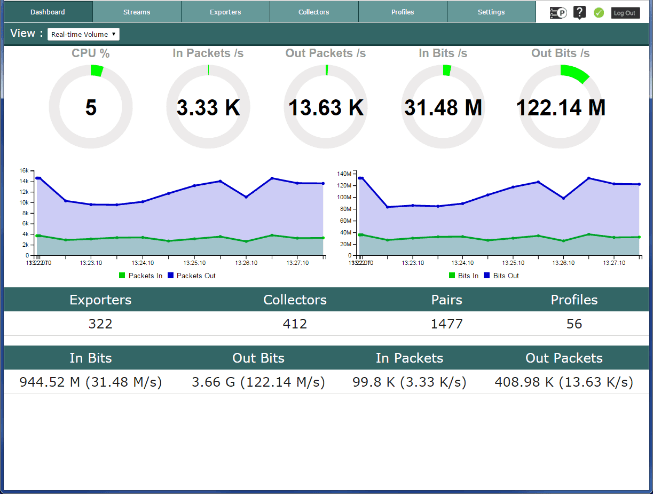Click the View label beside the dropdown
653x494 pixels.
tap(26, 33)
